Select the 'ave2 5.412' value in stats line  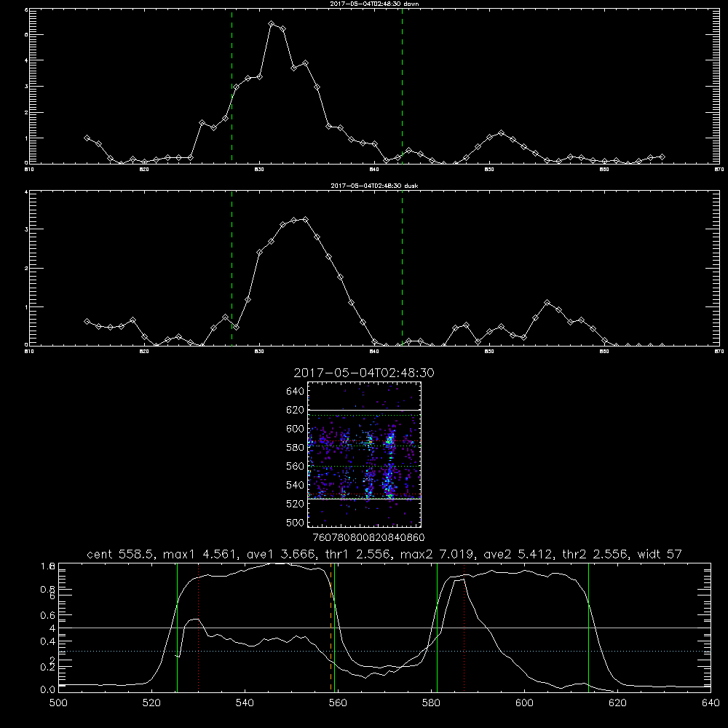pos(520,554)
